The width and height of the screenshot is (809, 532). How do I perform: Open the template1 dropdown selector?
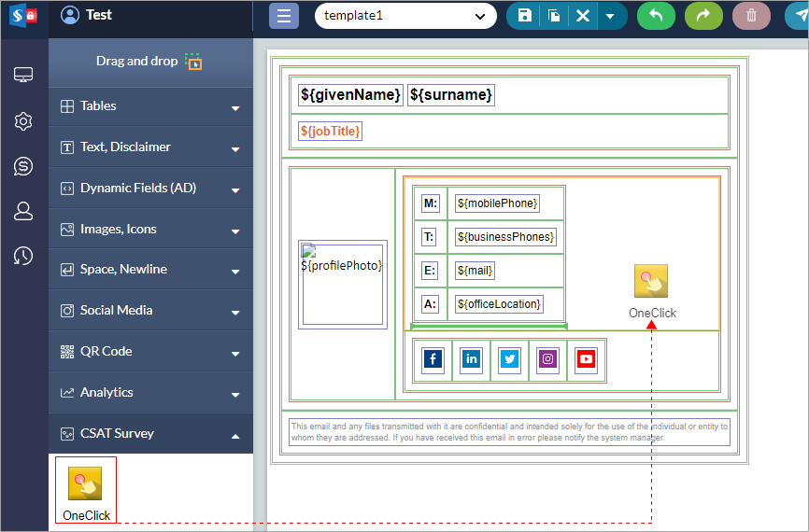click(404, 16)
